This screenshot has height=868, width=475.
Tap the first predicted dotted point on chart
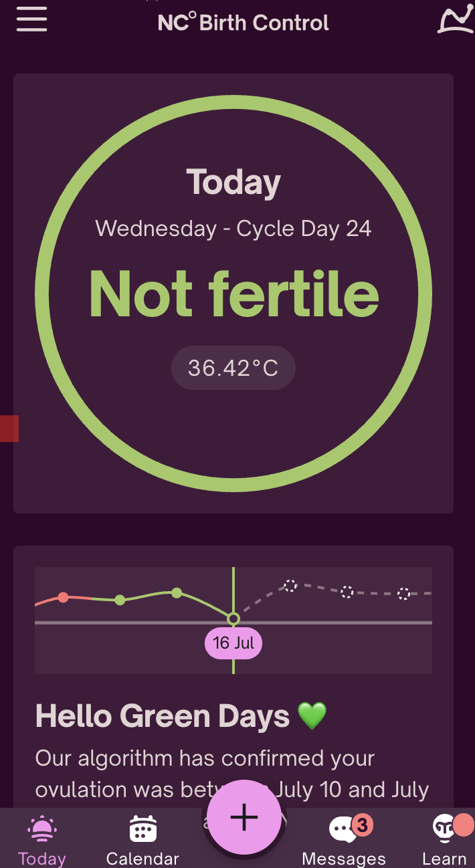tap(290, 586)
